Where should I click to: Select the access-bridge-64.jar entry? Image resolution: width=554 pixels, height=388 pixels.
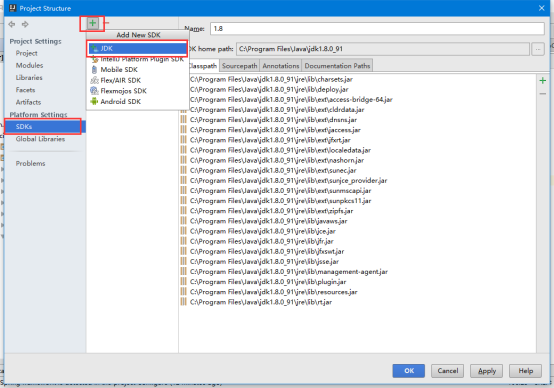[291, 100]
